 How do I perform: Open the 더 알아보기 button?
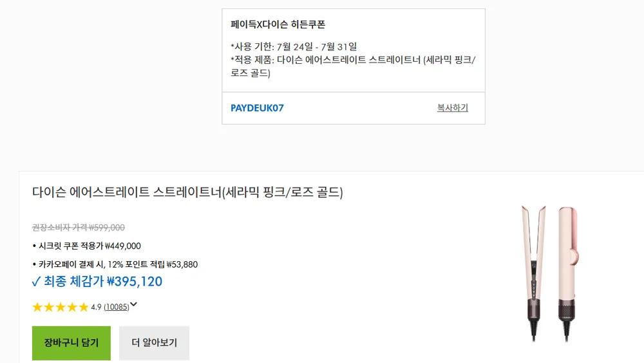[x=154, y=343]
